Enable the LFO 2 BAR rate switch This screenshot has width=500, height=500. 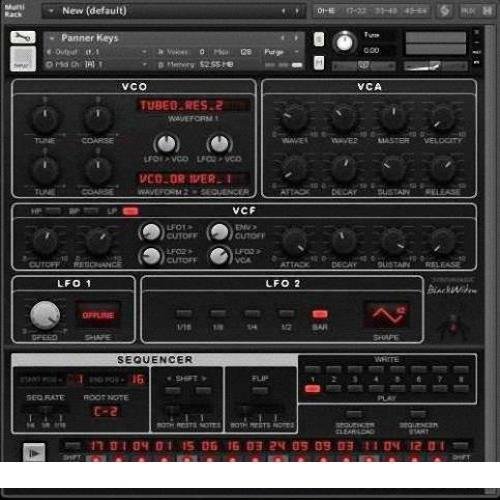click(x=319, y=314)
